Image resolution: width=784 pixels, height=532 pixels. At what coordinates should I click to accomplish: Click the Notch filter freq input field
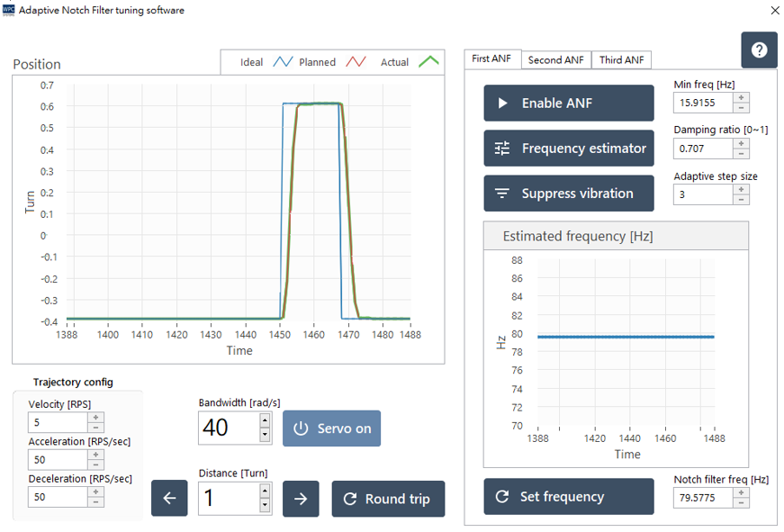click(x=705, y=496)
